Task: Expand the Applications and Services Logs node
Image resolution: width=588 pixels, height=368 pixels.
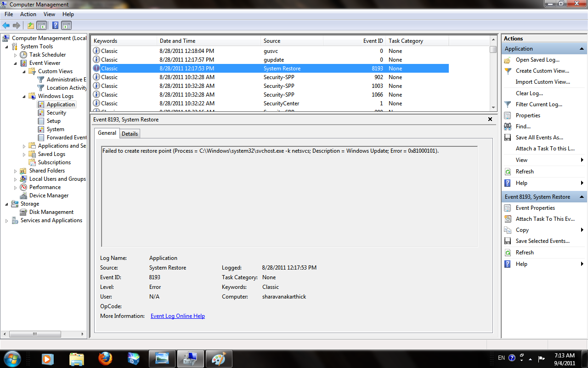Action: [x=24, y=146]
